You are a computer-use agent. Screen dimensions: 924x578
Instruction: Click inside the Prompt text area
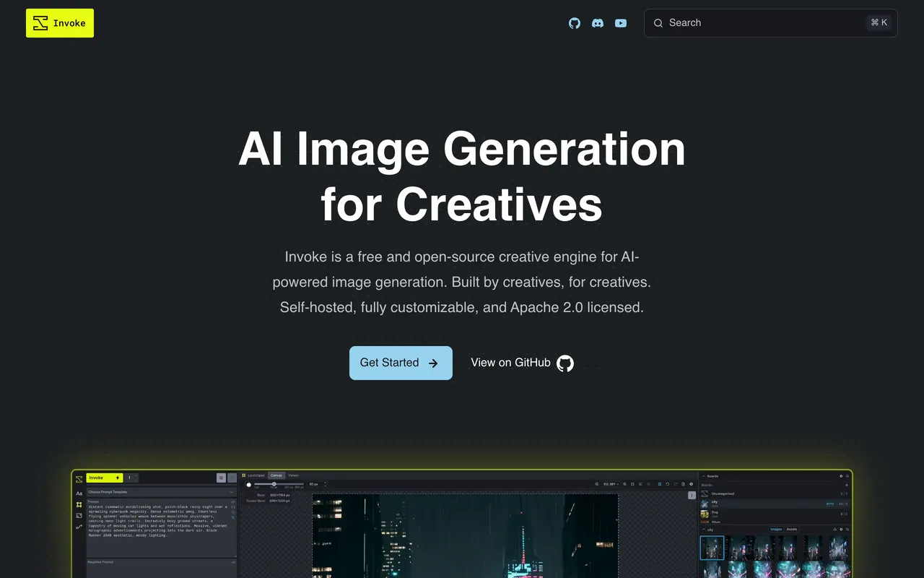(x=162, y=528)
